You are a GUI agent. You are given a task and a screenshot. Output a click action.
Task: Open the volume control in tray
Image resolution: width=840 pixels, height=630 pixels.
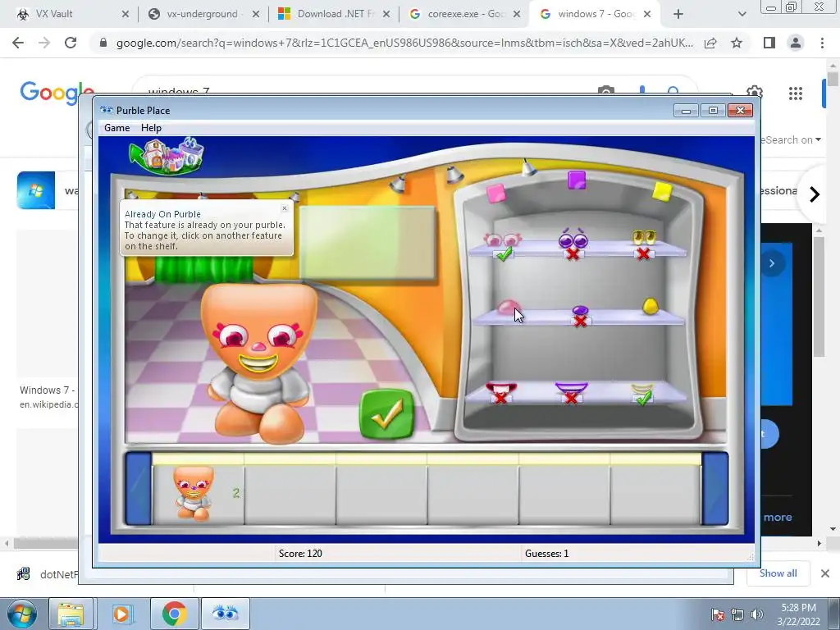757,614
